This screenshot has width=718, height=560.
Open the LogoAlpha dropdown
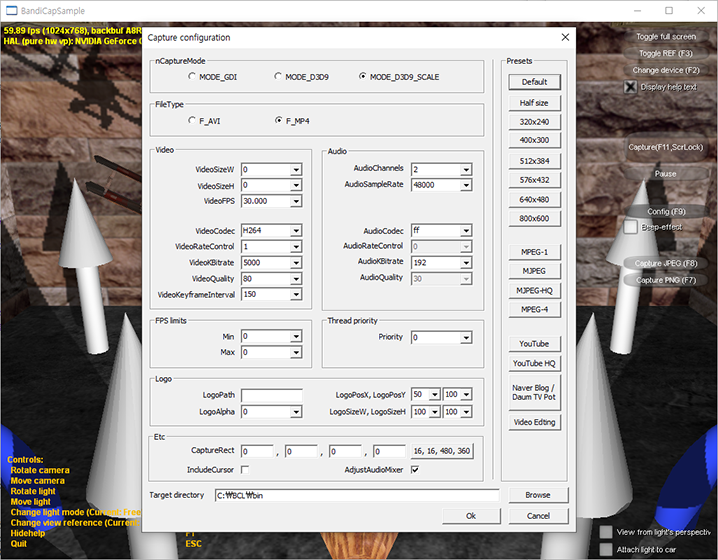[x=296, y=412]
